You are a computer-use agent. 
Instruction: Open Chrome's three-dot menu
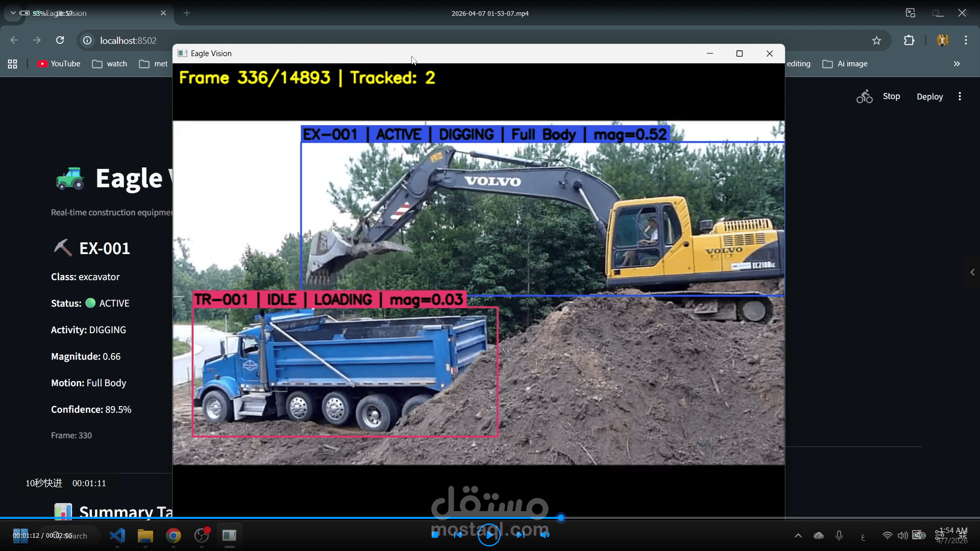[x=966, y=40]
